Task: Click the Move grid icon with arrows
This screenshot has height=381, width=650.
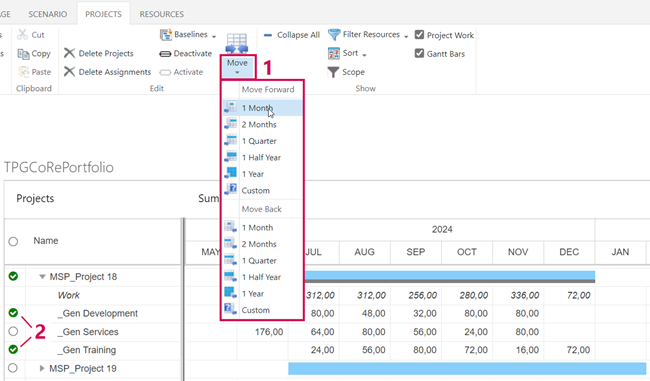Action: click(237, 44)
